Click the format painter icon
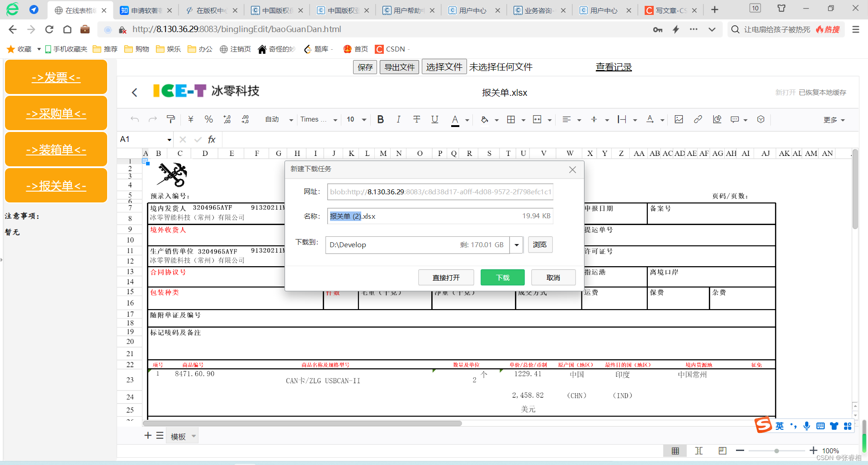 point(170,119)
